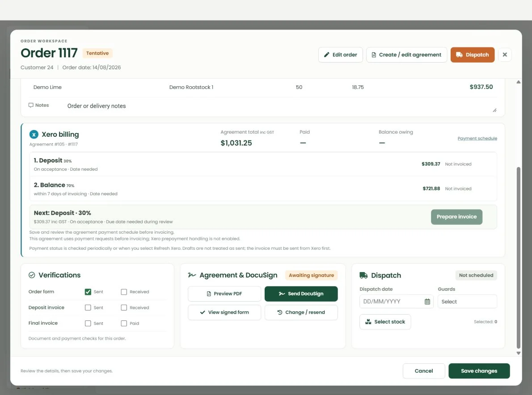Viewport: 532px width, 395px height.
Task: Check Deposit invoice Sent checkbox
Action: coord(88,307)
